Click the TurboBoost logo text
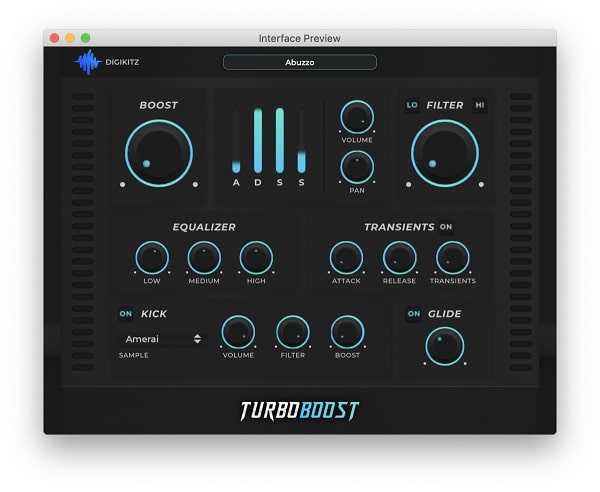600x492 pixels. (299, 410)
